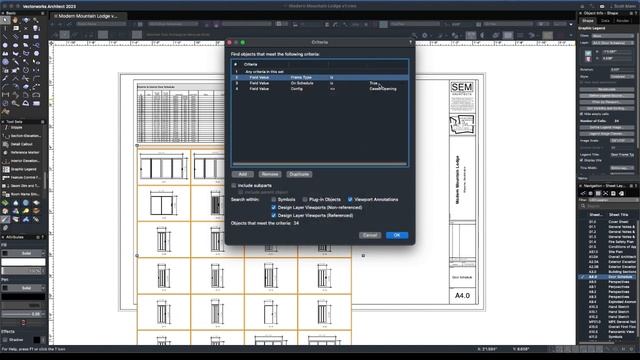Select the highlighted tool set icon

(5, 219)
